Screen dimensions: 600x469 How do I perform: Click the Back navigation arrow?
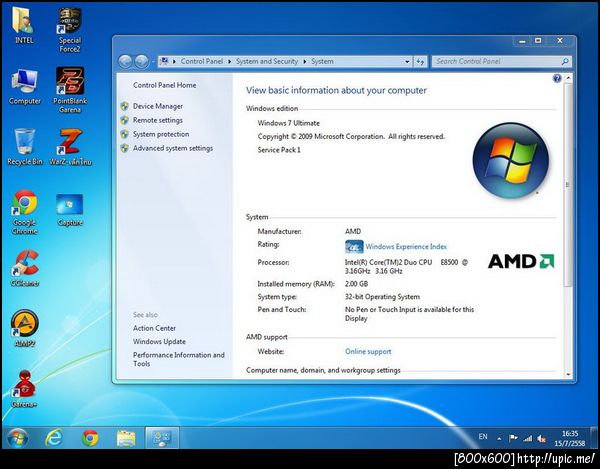click(x=125, y=61)
